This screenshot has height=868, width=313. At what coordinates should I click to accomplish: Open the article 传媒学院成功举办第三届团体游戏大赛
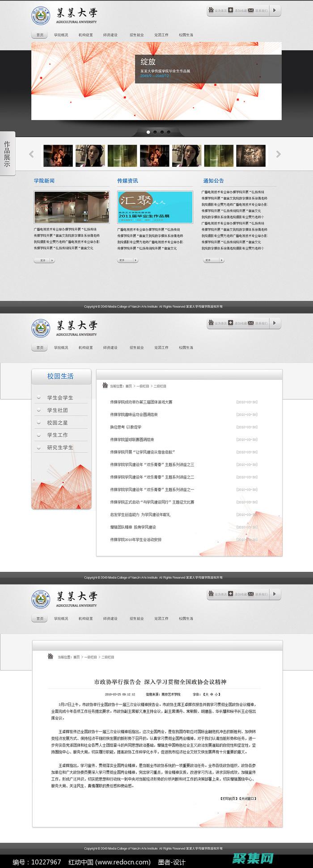click(141, 402)
